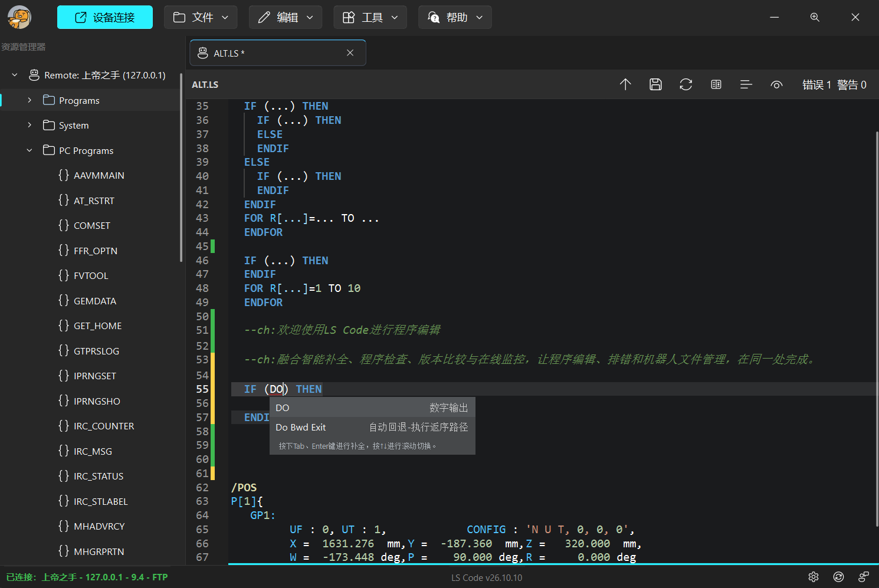This screenshot has width=879, height=588.
Task: Click the orange cat app logo
Action: point(19,17)
